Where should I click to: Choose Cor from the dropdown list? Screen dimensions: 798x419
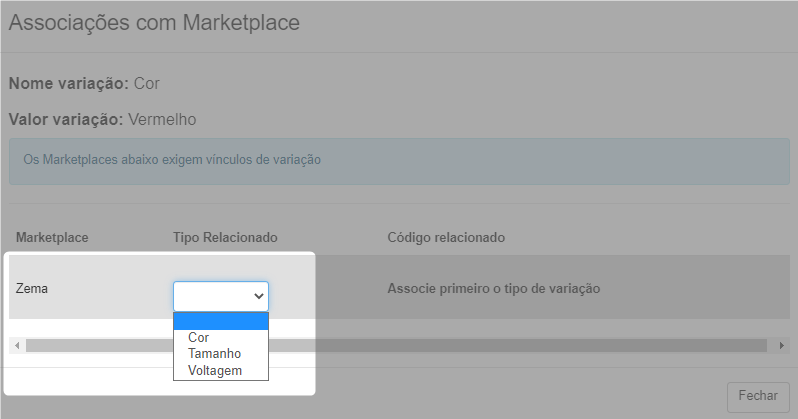[198, 338]
